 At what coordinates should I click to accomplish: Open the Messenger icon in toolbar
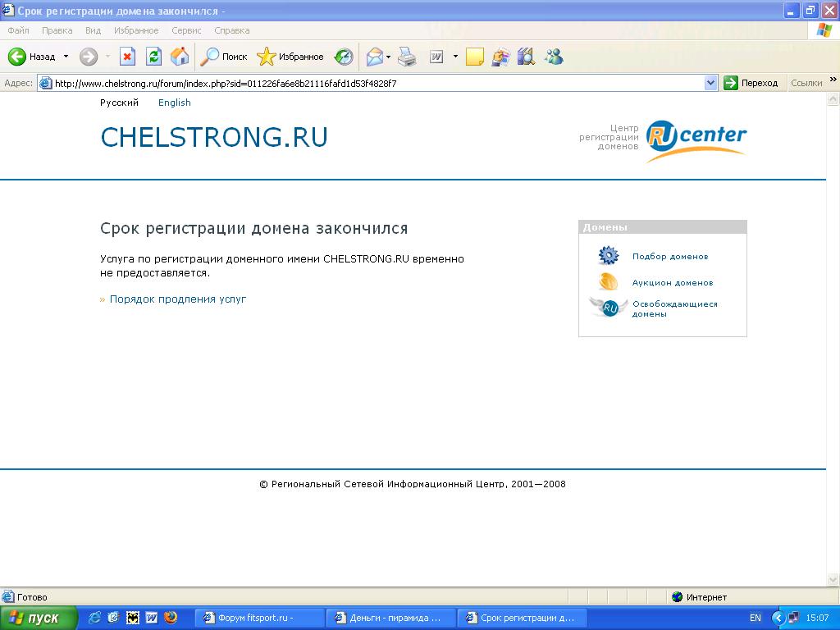(x=554, y=57)
